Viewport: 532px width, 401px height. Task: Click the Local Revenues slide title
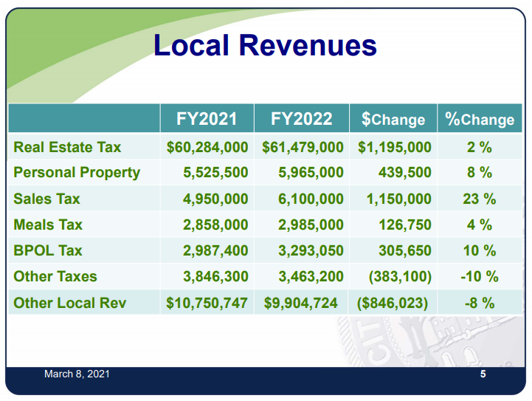point(265,46)
